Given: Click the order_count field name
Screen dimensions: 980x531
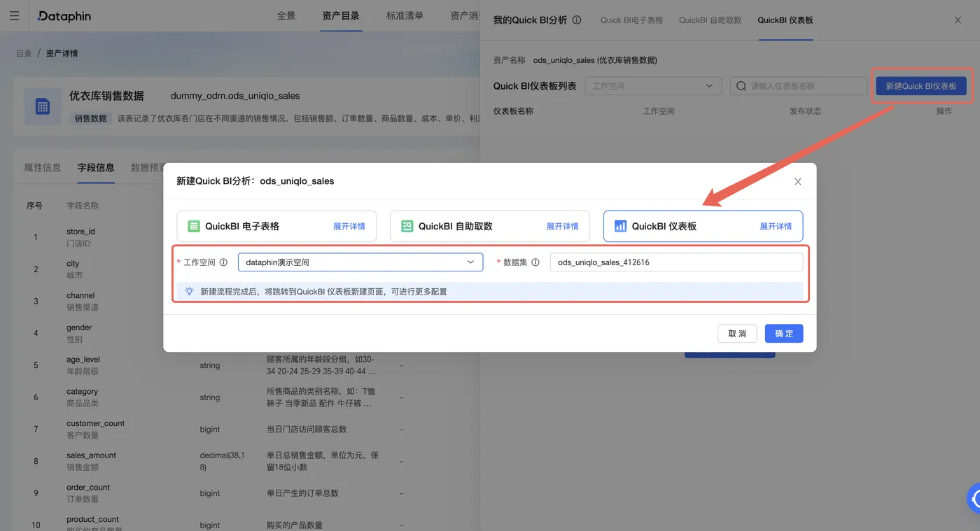Looking at the screenshot, I should (88, 487).
